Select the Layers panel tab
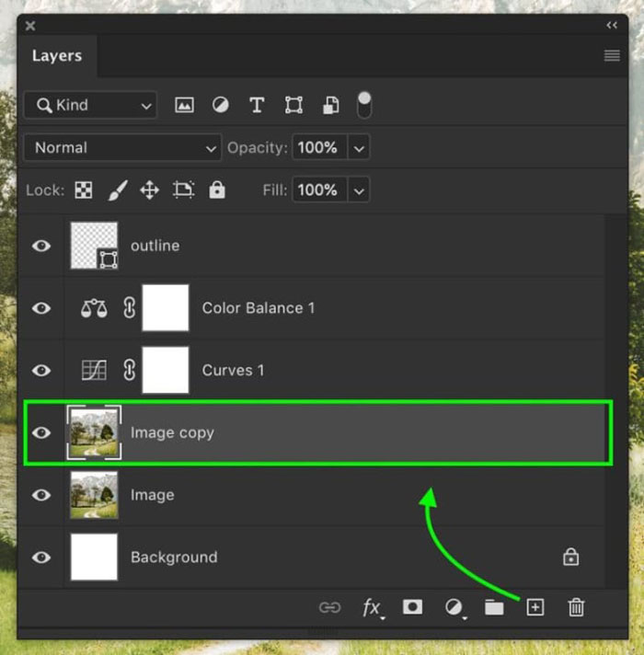This screenshot has width=644, height=655. pos(57,56)
